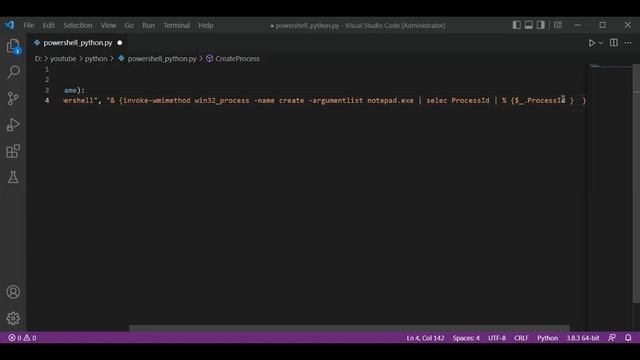Click the python breadcrumb folder
The image size is (640, 360).
[x=96, y=59]
